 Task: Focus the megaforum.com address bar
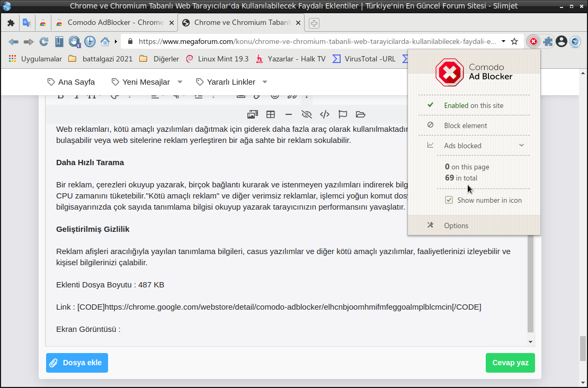click(x=317, y=42)
